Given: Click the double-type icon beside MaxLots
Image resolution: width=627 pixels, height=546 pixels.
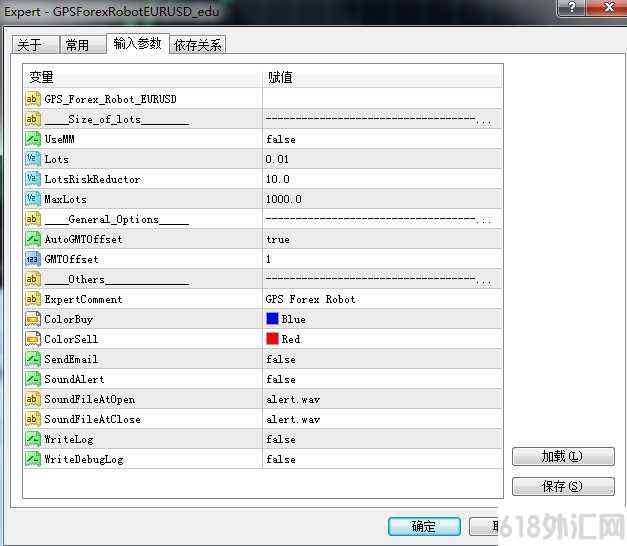Looking at the screenshot, I should (x=32, y=199).
